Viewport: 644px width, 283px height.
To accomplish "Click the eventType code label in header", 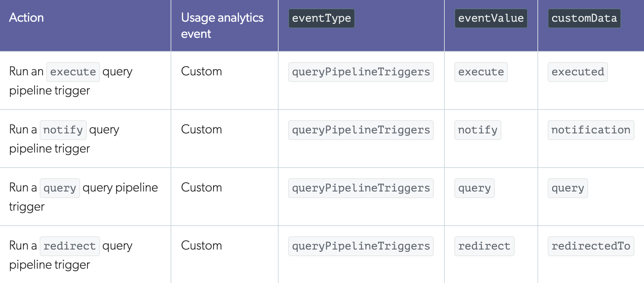I will tap(321, 18).
